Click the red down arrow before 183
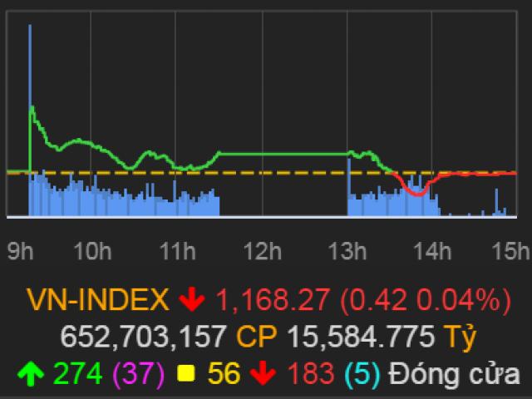Image resolution: width=532 pixels, height=399 pixels. (263, 373)
